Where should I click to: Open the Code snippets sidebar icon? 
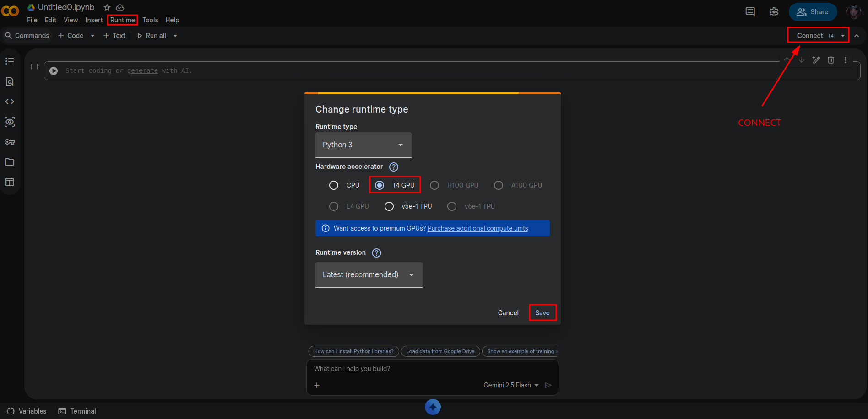click(x=10, y=102)
